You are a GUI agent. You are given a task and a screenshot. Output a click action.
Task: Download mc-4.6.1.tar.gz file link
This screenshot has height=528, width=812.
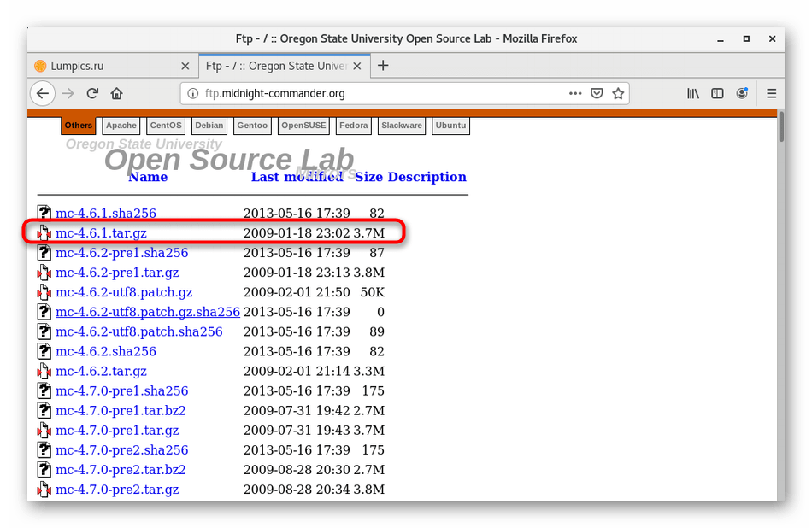point(101,233)
